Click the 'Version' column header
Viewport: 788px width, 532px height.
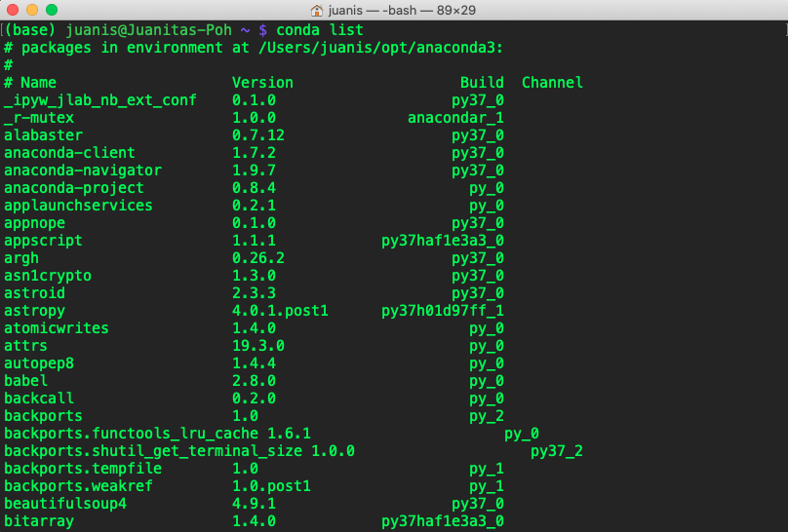point(262,83)
